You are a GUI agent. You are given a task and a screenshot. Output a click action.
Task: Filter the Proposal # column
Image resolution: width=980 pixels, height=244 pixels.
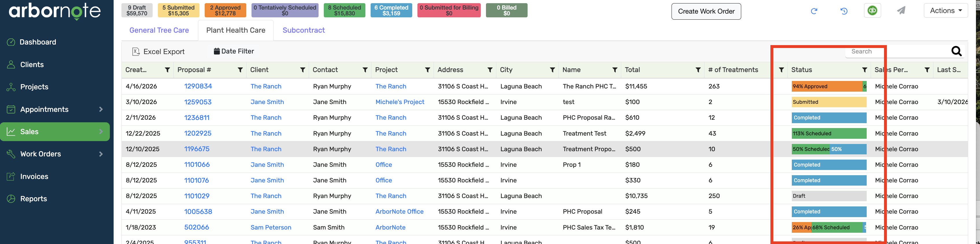[x=241, y=70]
